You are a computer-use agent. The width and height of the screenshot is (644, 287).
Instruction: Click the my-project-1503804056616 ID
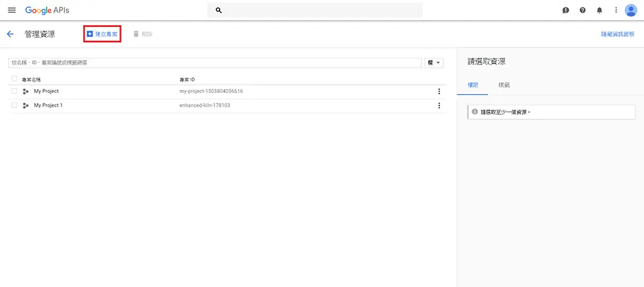coord(211,91)
